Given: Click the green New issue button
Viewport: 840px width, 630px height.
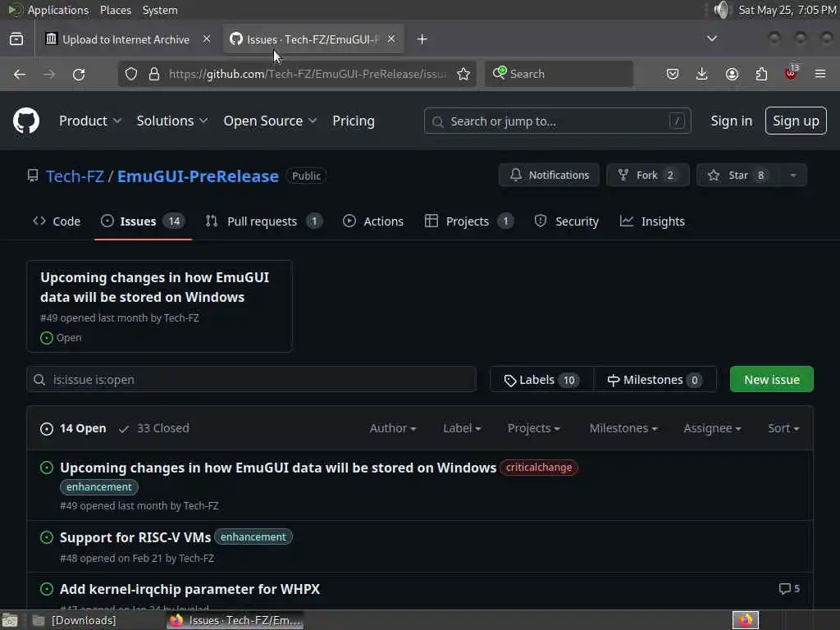Looking at the screenshot, I should (771, 379).
